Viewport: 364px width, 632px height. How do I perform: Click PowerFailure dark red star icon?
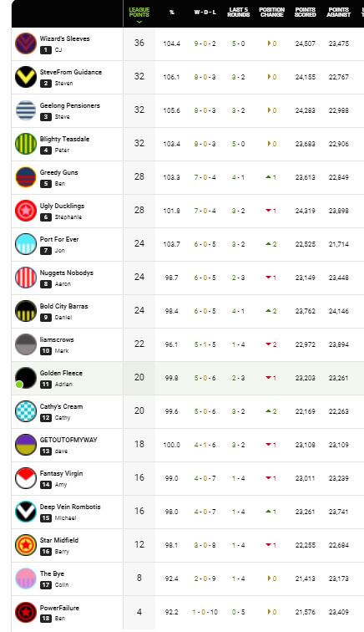pyautogui.click(x=26, y=612)
